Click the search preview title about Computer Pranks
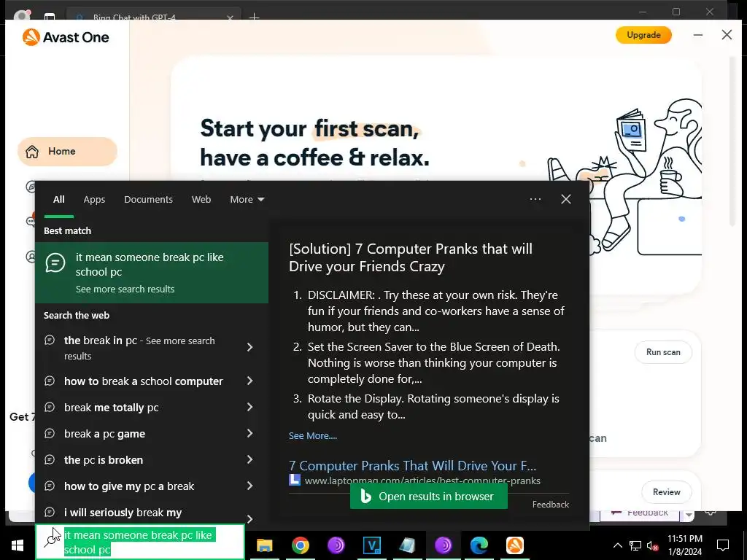The width and height of the screenshot is (747, 560). point(411,257)
